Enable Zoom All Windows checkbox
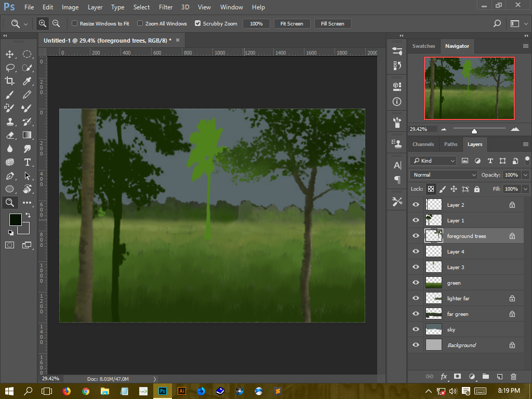532x399 pixels. (x=140, y=23)
